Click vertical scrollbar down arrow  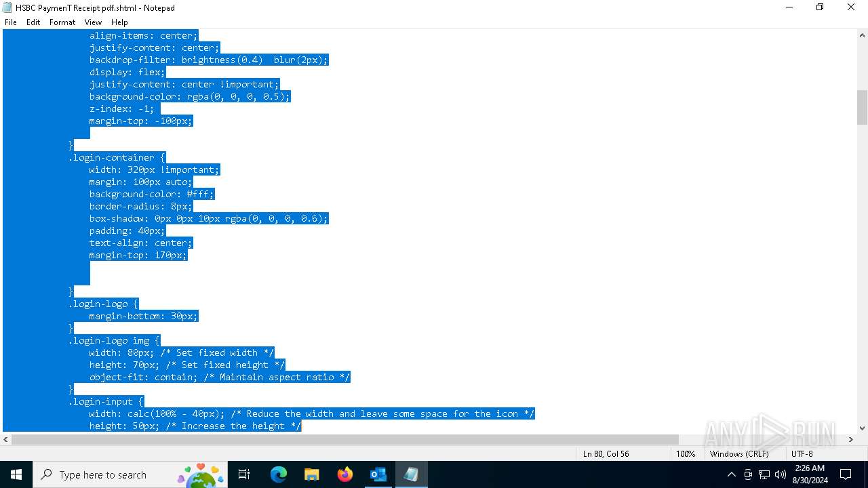point(862,428)
